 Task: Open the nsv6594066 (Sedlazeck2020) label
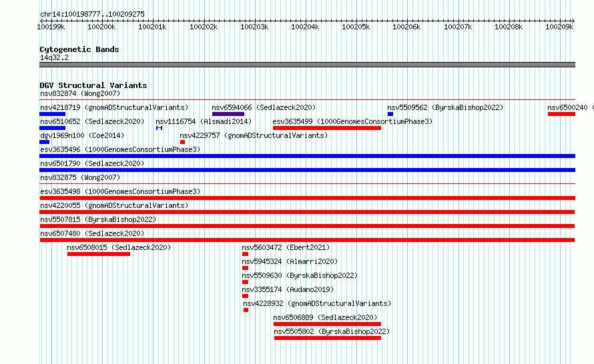pos(264,107)
